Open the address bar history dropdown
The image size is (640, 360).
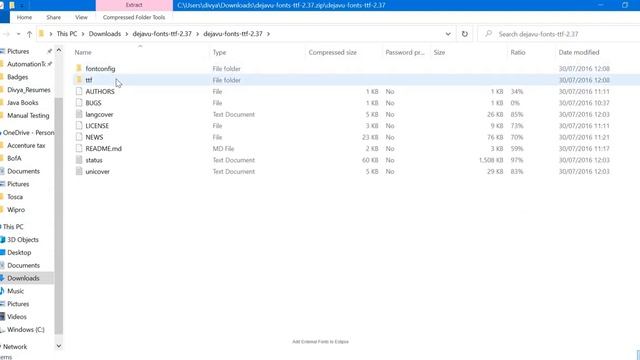(448, 34)
